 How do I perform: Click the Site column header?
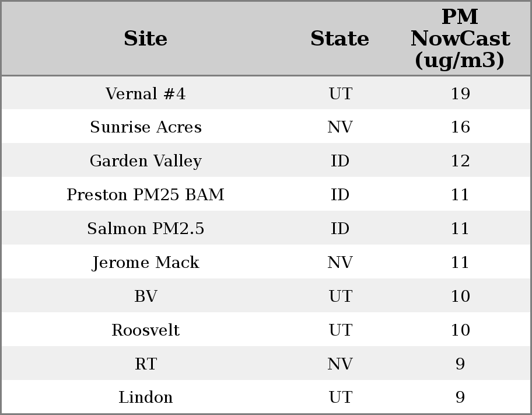tap(146, 39)
